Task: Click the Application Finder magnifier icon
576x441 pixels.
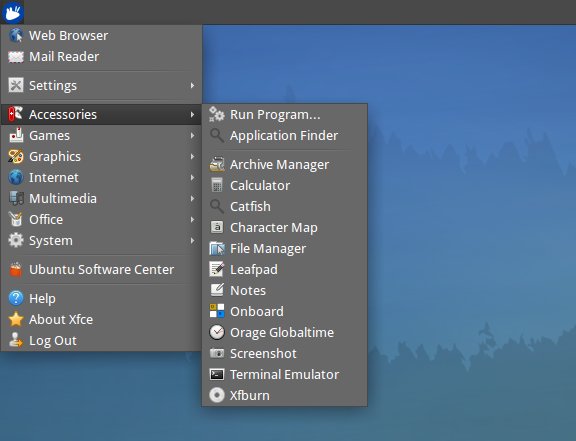Action: pos(217,135)
